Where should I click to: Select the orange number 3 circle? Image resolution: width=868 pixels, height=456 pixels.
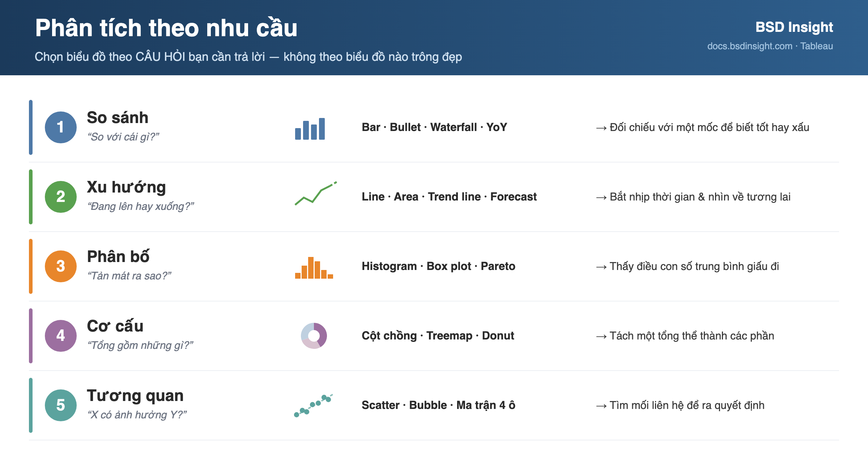(61, 266)
